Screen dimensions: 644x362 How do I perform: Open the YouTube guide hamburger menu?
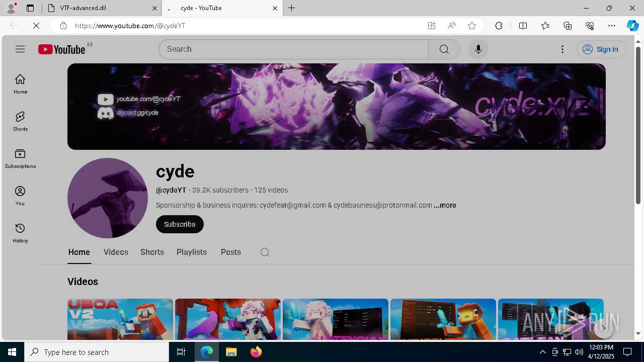[20, 49]
